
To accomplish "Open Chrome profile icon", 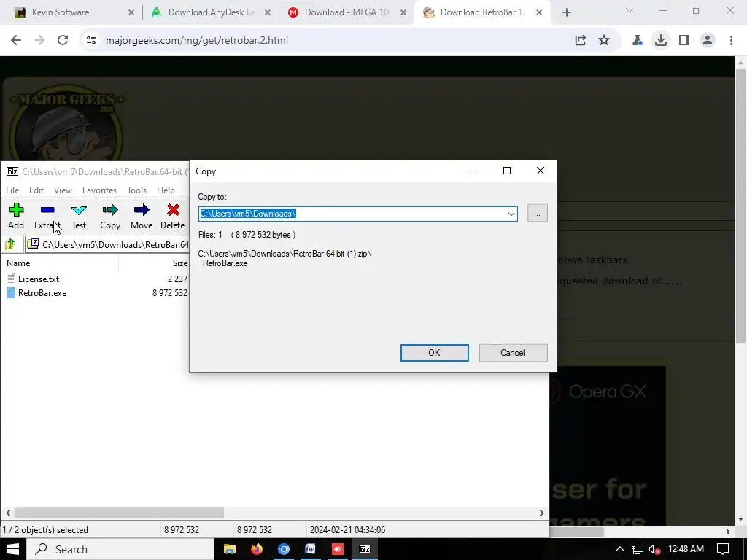I will pos(708,41).
